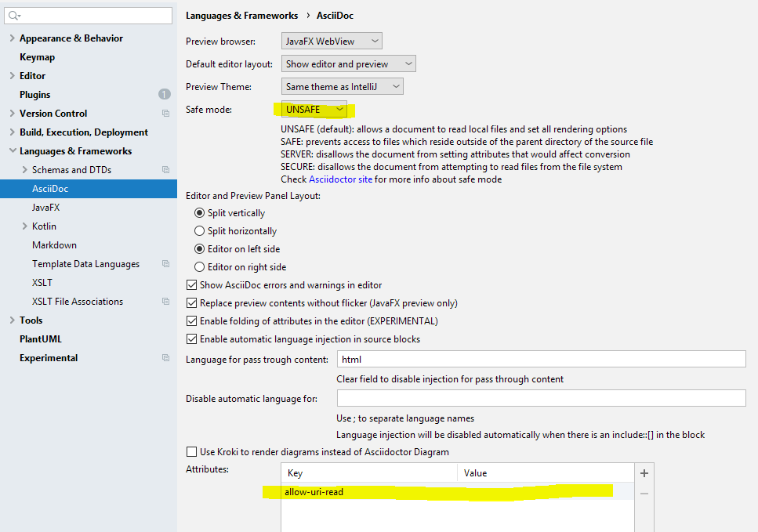Click the search magnifier icon in settings
This screenshot has width=758, height=532.
(13, 16)
